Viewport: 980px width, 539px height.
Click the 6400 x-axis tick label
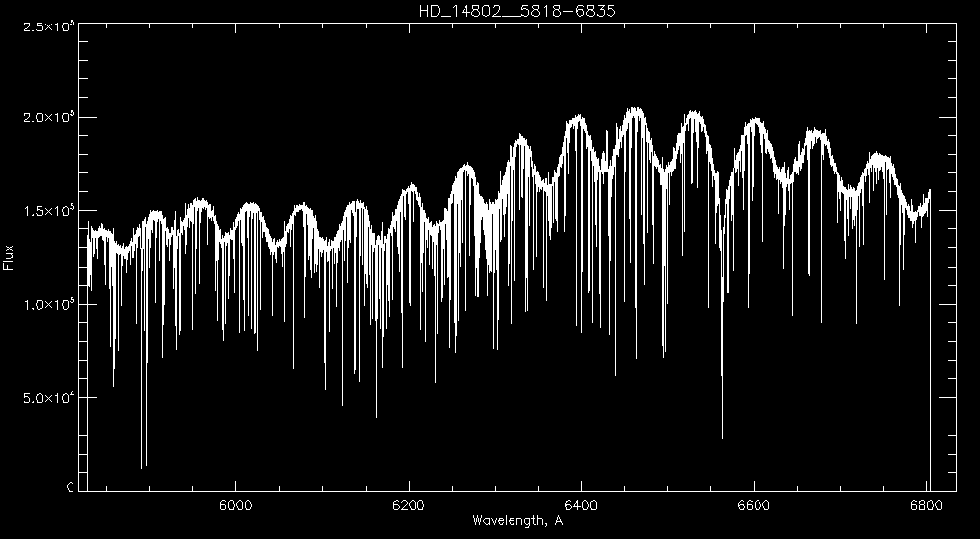coord(582,505)
